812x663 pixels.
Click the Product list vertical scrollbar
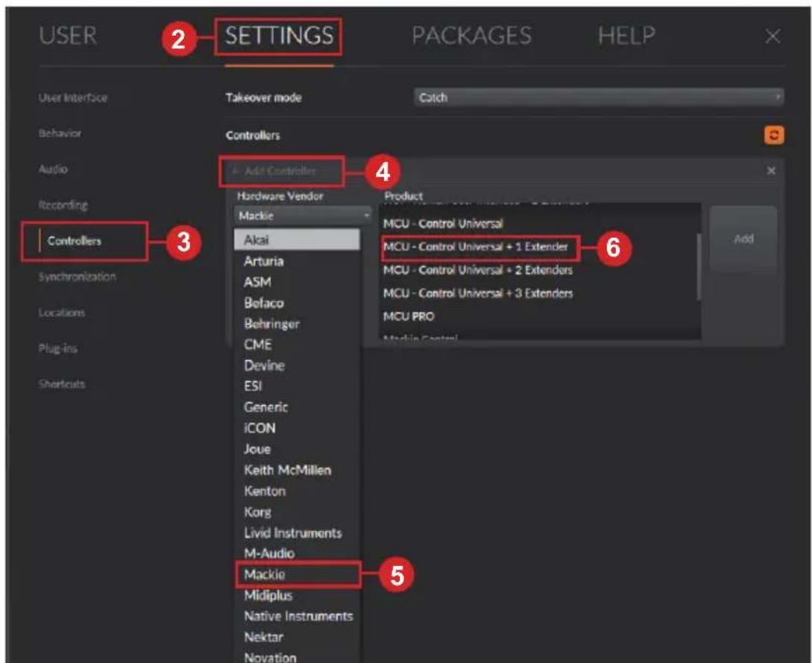[x=699, y=267]
